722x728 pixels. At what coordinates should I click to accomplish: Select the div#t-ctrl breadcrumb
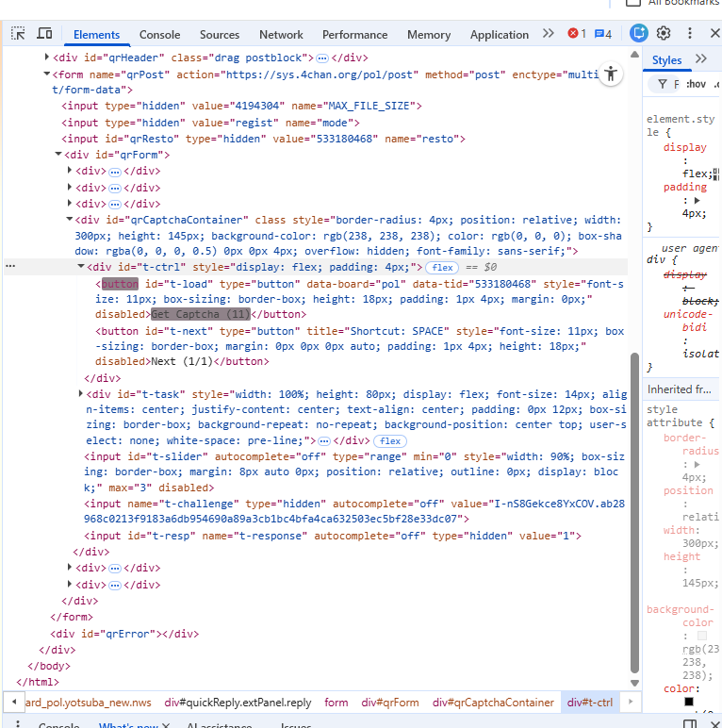(x=590, y=703)
